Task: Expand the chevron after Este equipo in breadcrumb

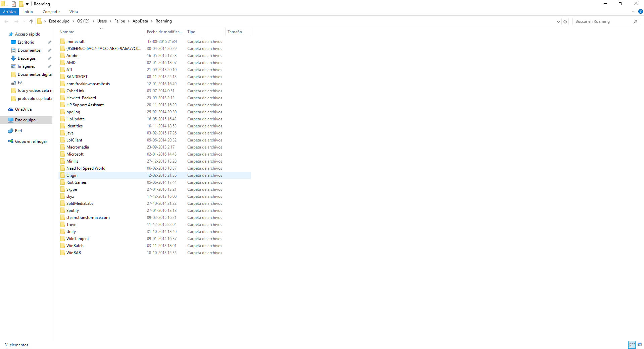Action: (x=73, y=21)
